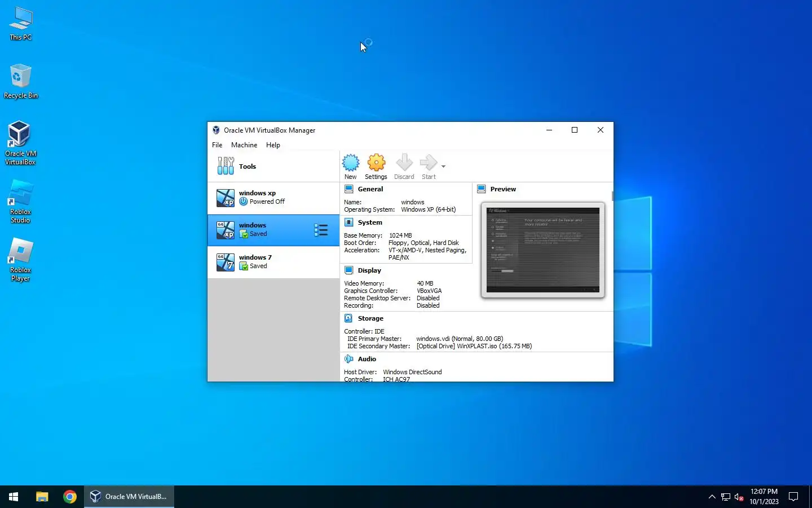The height and width of the screenshot is (508, 812).
Task: Click the '[Optical Drive] WinXPLAST.iso' entry
Action: point(474,346)
